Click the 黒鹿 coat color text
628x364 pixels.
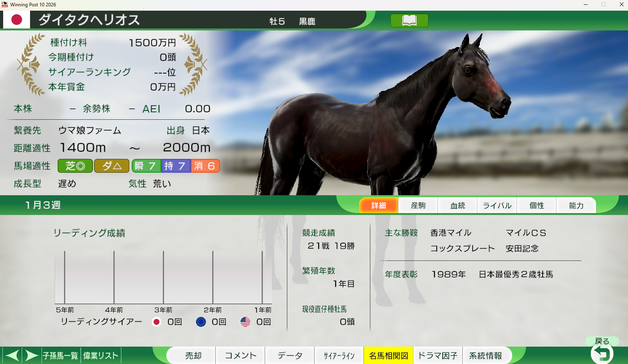click(307, 21)
